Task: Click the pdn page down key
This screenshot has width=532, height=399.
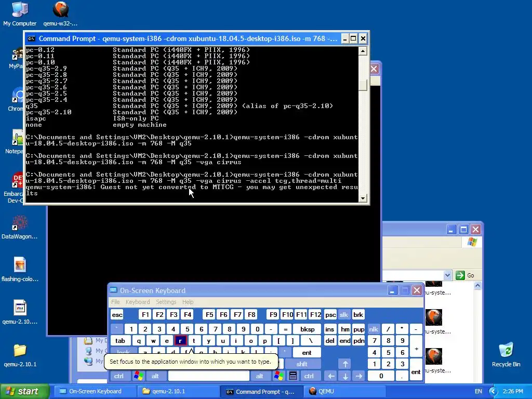Action: point(358,341)
